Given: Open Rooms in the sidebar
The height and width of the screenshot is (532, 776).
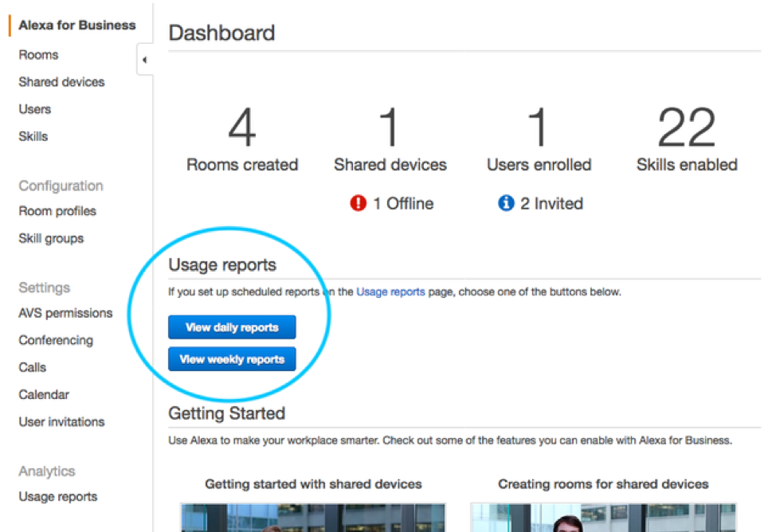Looking at the screenshot, I should pos(38,55).
